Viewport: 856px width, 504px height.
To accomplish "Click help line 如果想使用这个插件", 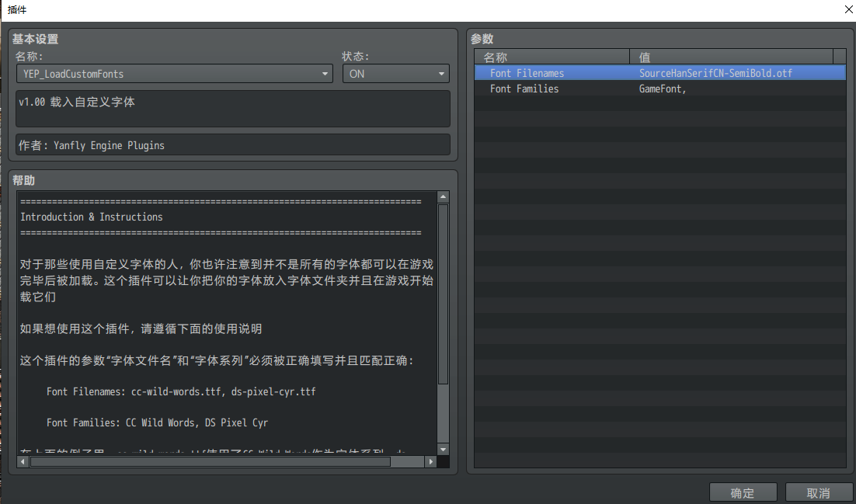I will [x=141, y=328].
